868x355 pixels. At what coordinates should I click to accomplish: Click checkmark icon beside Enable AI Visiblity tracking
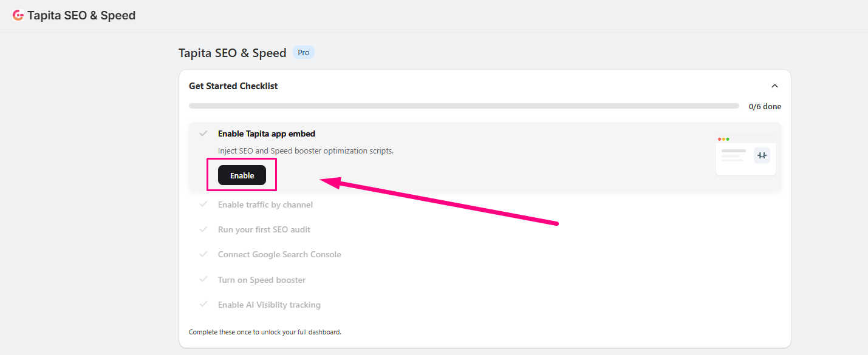203,305
